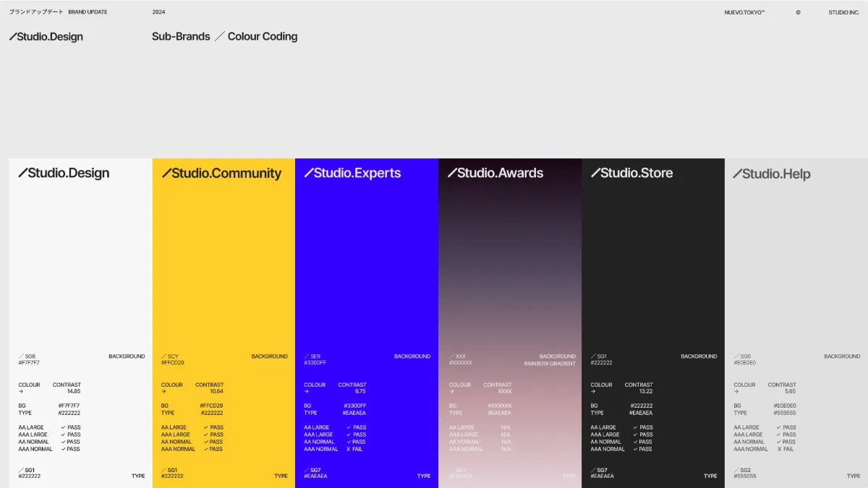Select NUEVO.TOKYO in the top header
The width and height of the screenshot is (868, 488).
[744, 12]
